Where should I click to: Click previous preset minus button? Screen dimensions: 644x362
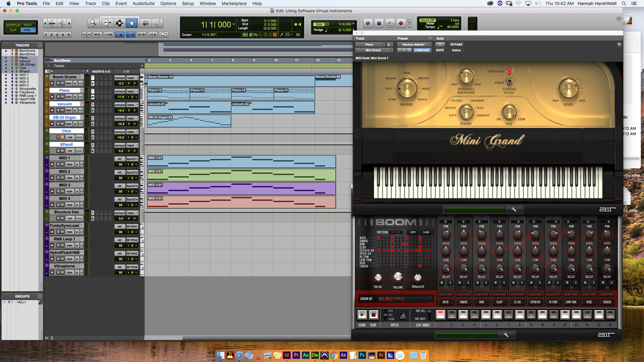point(399,50)
